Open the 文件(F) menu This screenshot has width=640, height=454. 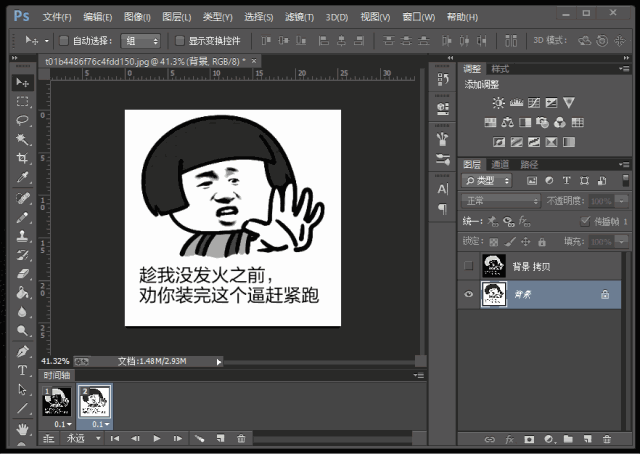(x=57, y=17)
